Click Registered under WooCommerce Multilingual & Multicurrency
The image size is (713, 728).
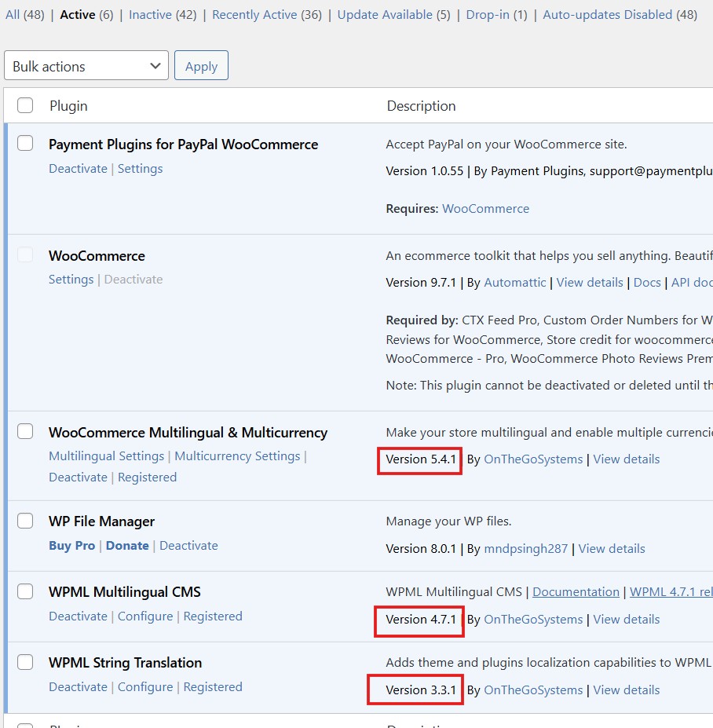coord(147,477)
